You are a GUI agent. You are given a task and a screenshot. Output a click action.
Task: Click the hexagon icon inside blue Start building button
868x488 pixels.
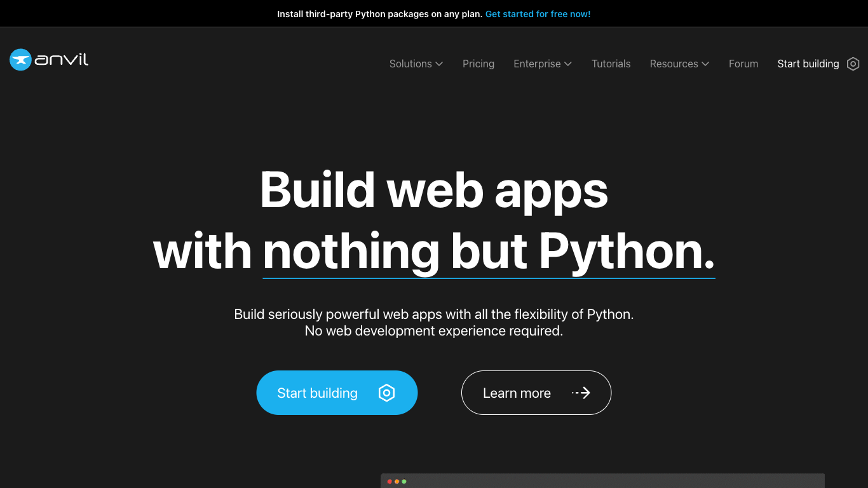coord(386,393)
